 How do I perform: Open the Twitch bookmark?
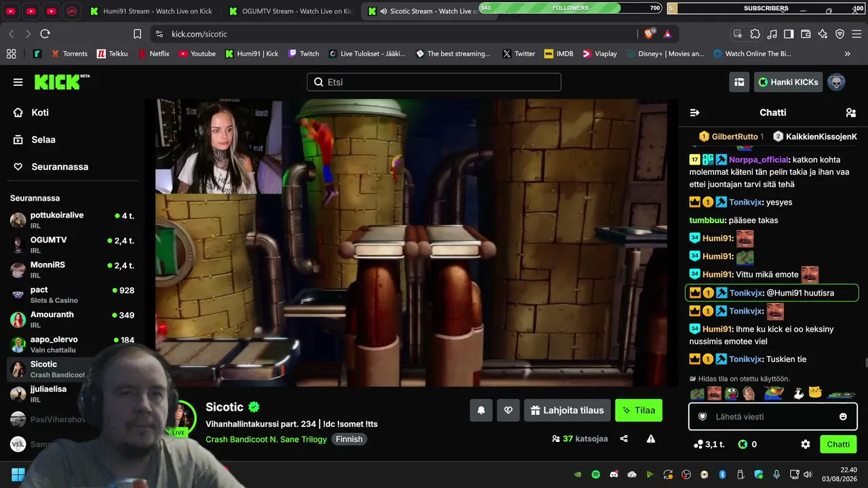(303, 54)
